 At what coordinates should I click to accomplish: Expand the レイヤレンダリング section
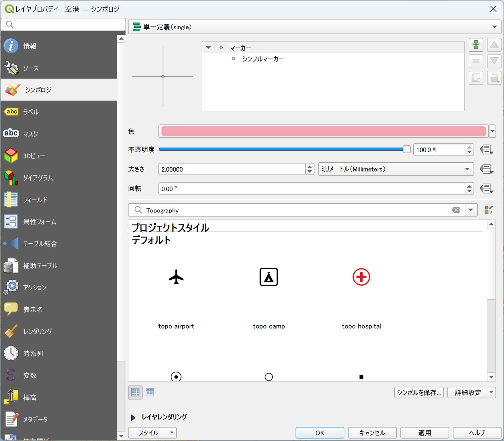pos(133,417)
